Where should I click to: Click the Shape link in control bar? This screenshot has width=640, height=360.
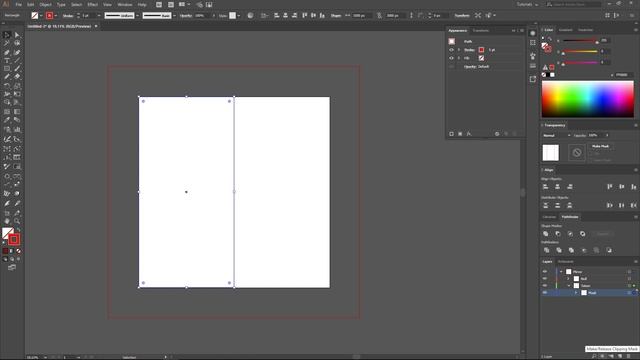click(336, 16)
